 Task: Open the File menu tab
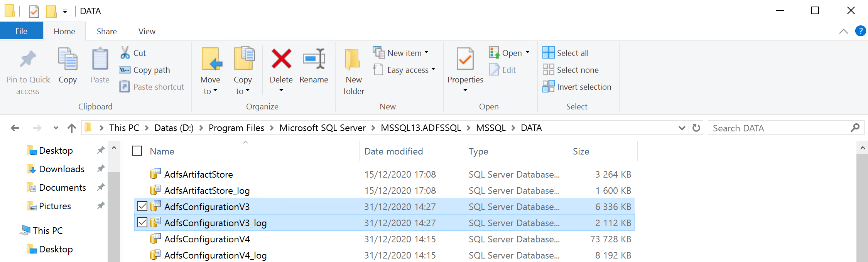pyautogui.click(x=21, y=31)
